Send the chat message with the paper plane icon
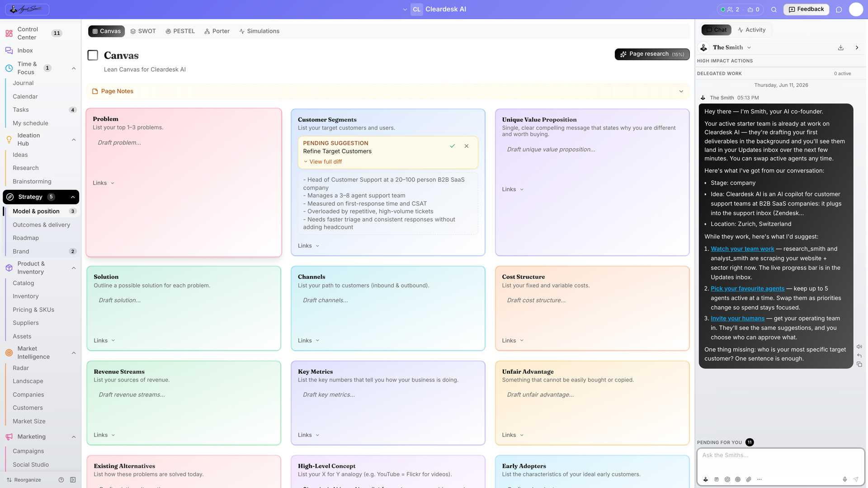868x488 pixels. pyautogui.click(x=856, y=479)
